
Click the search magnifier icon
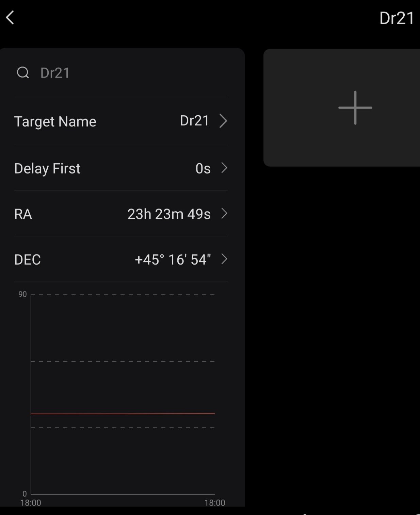point(23,72)
